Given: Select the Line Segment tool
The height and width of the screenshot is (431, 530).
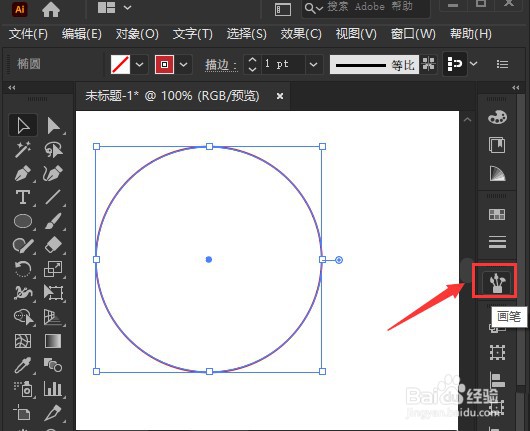Looking at the screenshot, I should (53, 197).
